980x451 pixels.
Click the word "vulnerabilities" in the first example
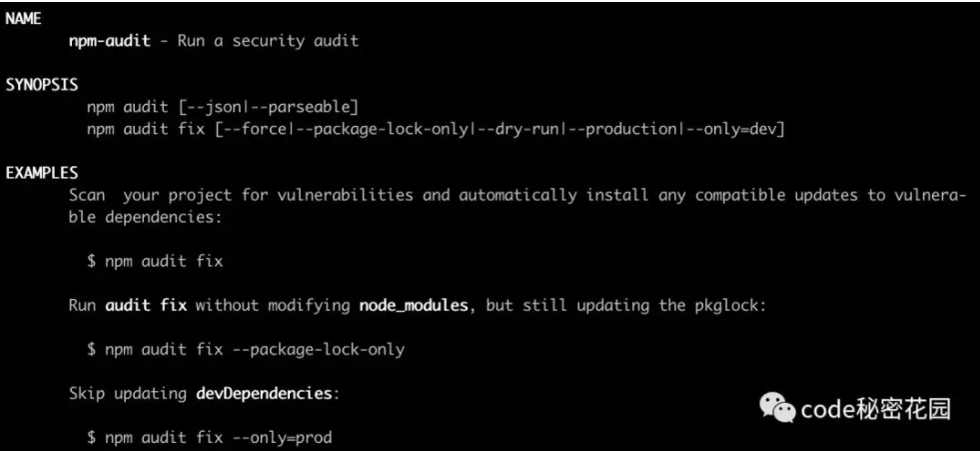tap(356, 195)
